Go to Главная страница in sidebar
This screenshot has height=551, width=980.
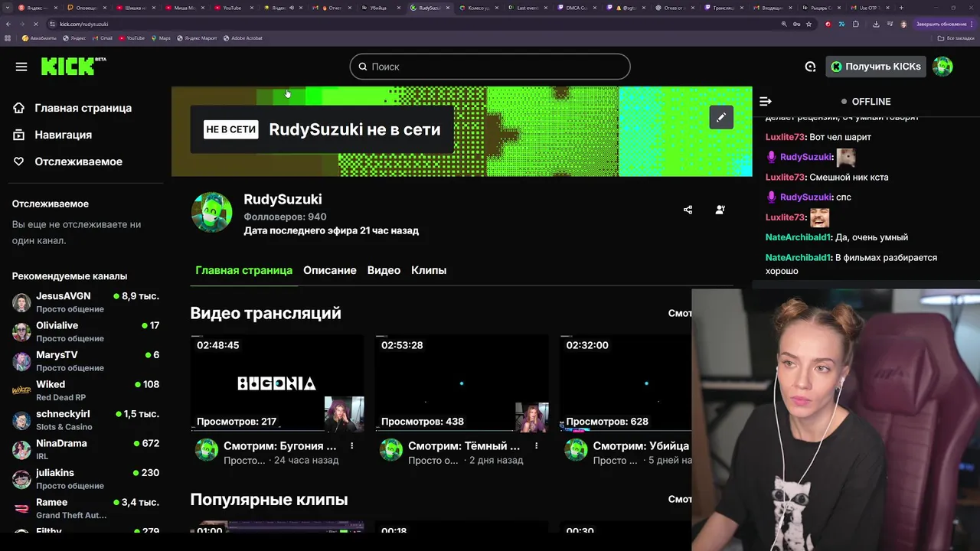point(72,108)
